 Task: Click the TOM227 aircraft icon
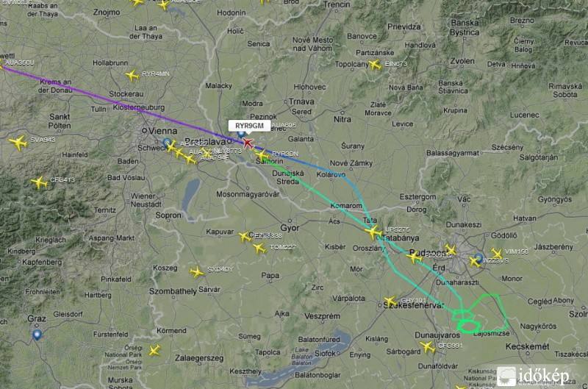pyautogui.click(x=259, y=248)
